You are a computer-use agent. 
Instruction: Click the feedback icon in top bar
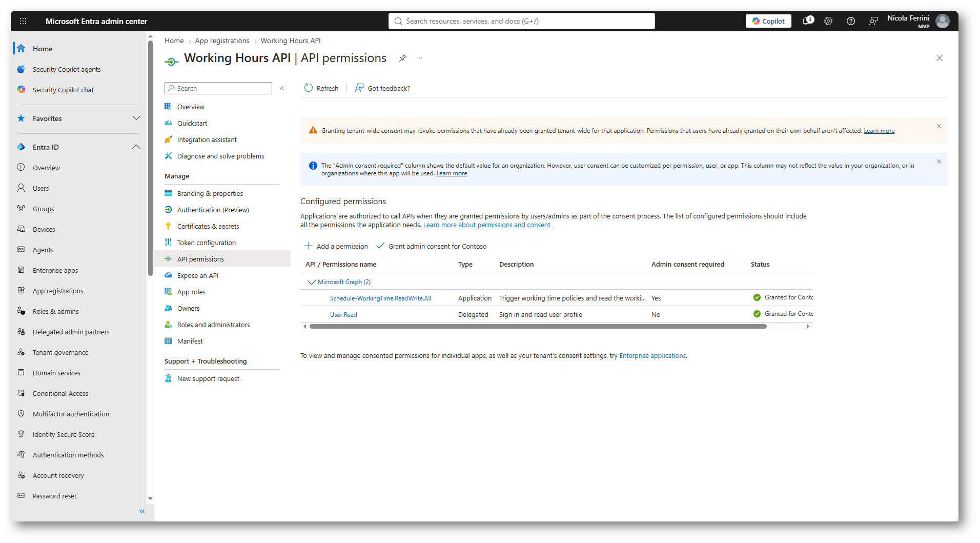[873, 21]
